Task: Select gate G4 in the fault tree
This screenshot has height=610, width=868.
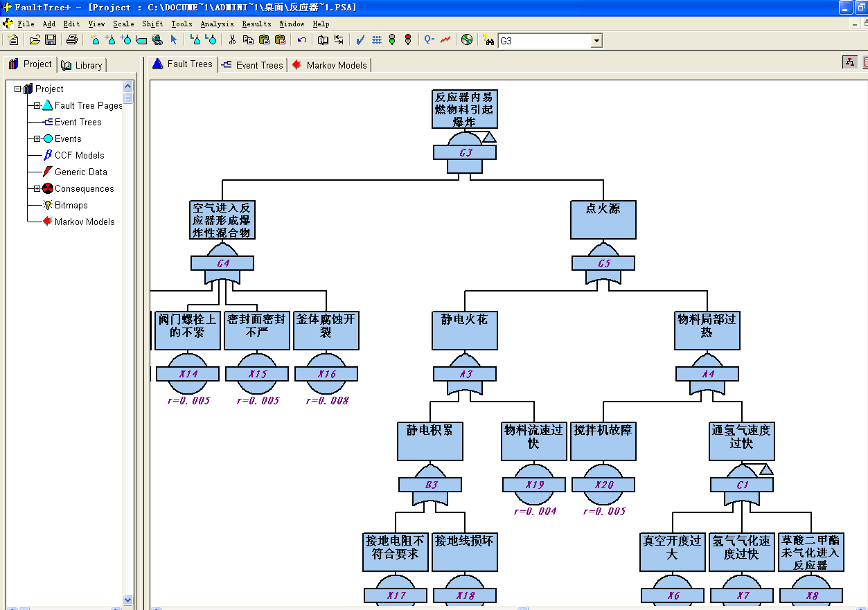Action: pos(222,263)
